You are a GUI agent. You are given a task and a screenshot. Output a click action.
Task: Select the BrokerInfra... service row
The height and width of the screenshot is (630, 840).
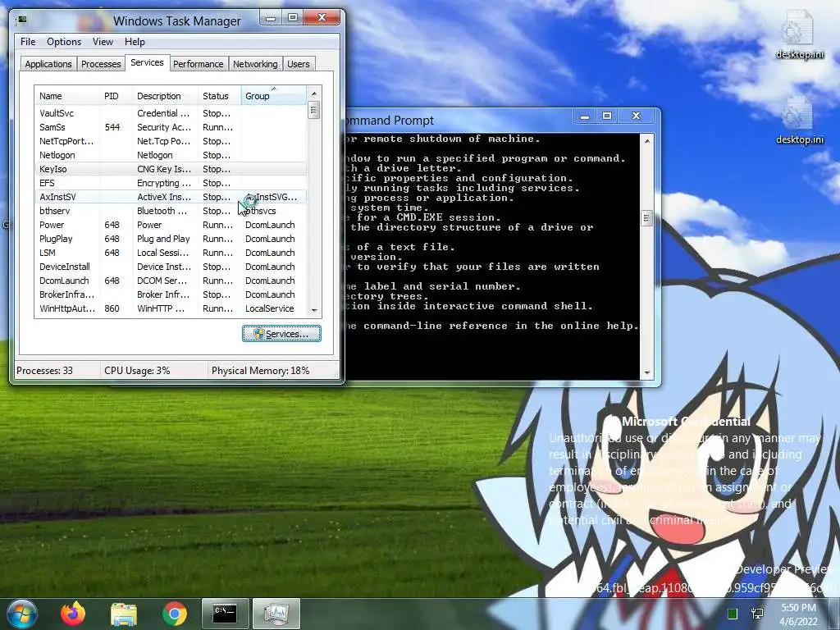point(171,294)
